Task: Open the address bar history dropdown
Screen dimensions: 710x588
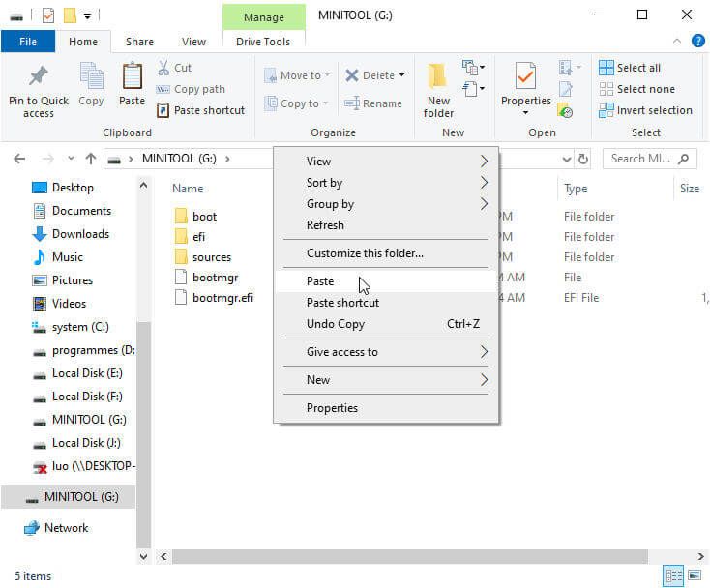Action: point(567,159)
